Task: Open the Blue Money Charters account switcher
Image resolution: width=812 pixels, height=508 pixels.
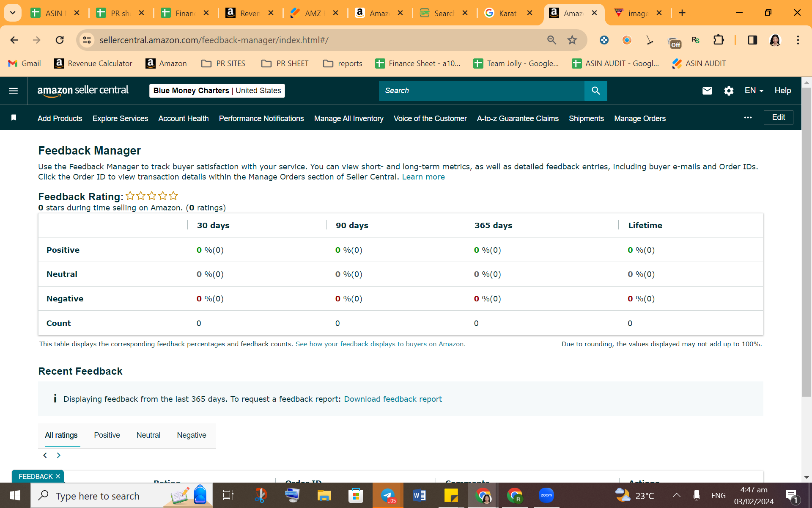Action: pyautogui.click(x=217, y=91)
